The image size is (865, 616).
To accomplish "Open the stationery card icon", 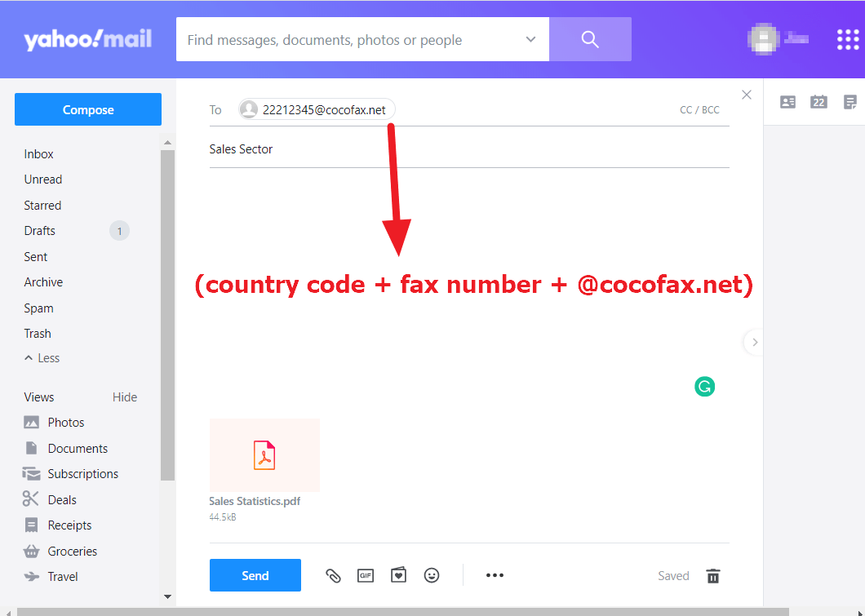I will [x=398, y=575].
